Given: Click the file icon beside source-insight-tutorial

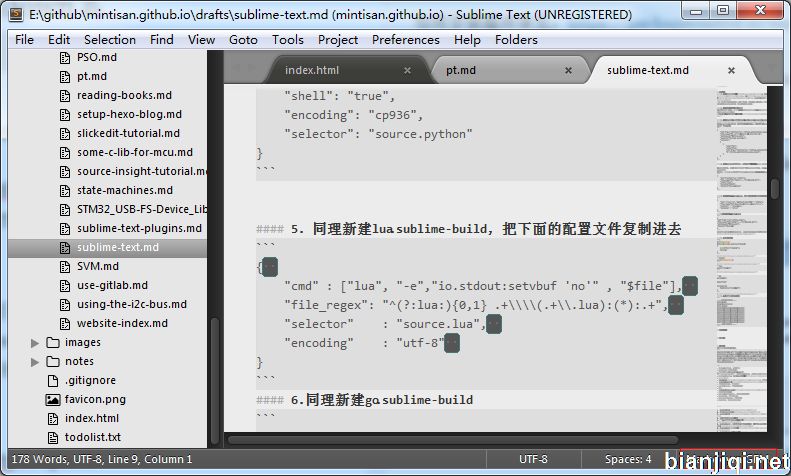Looking at the screenshot, I should point(65,171).
